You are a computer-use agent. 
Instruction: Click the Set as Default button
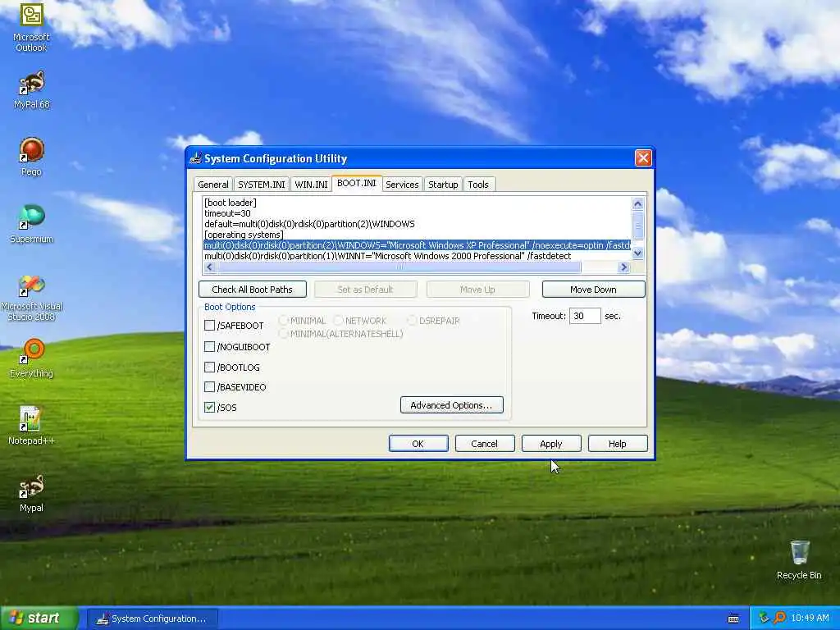365,290
